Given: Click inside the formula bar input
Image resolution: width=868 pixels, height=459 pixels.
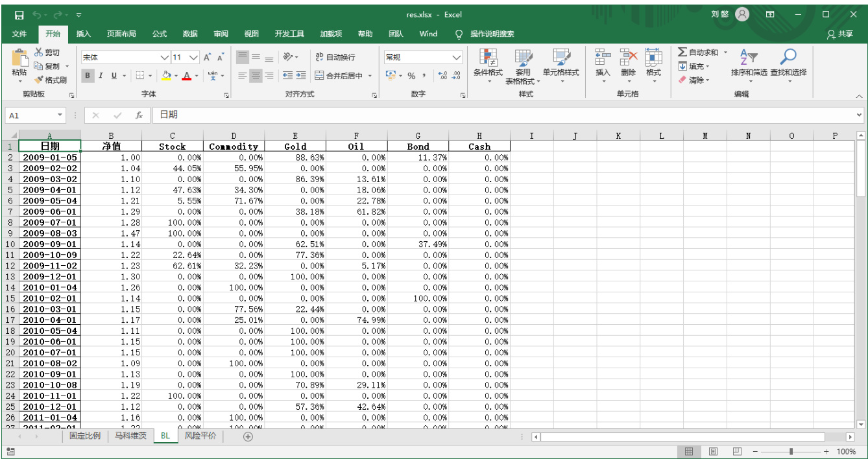Looking at the screenshot, I should pos(506,115).
